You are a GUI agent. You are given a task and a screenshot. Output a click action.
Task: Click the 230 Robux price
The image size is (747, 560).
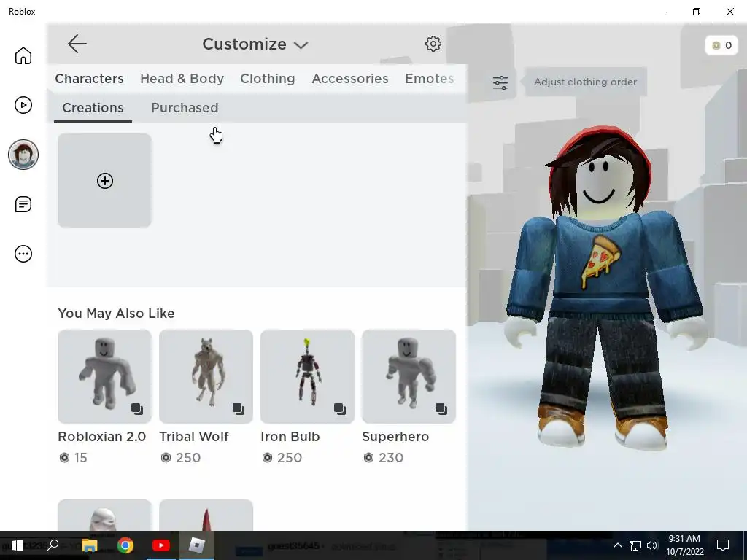[x=391, y=458]
